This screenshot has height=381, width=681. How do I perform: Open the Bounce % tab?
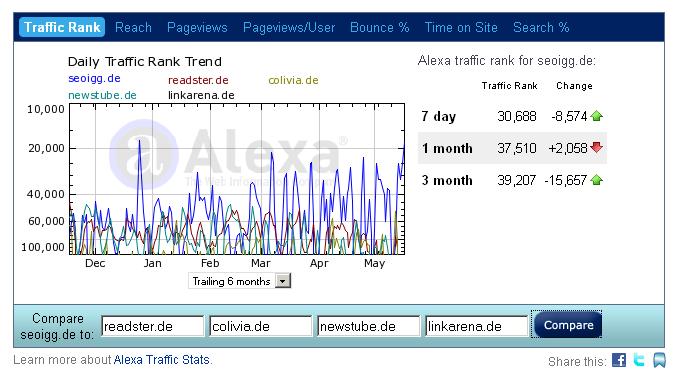pos(380,27)
